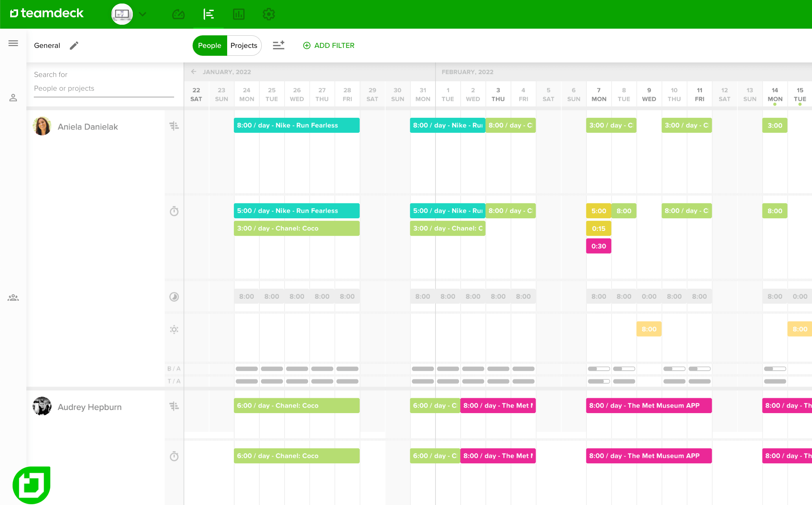The height and width of the screenshot is (505, 812).
Task: Open the calendar timeline view icon
Action: (208, 15)
